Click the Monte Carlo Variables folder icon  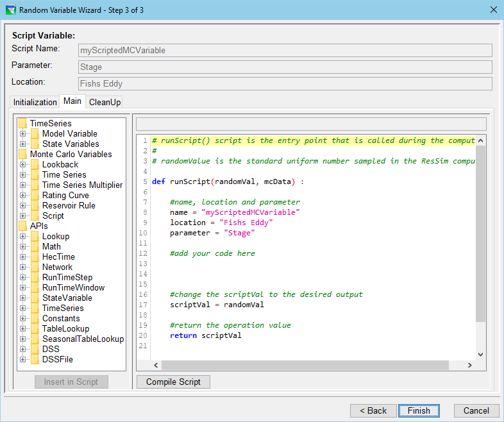point(22,154)
